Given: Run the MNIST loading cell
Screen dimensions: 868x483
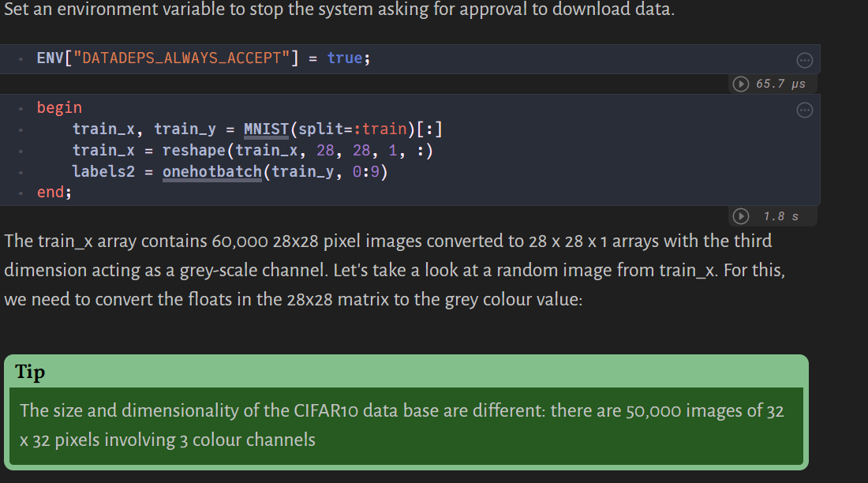Looking at the screenshot, I should 739,215.
